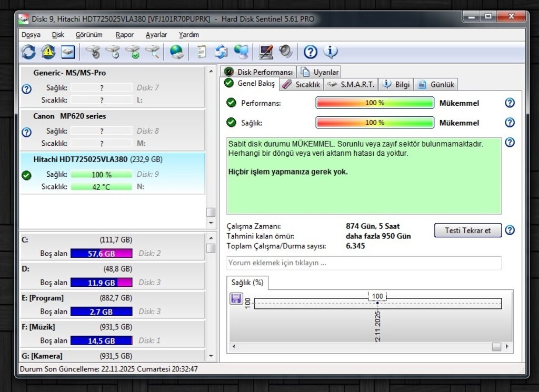Select the Genel Bakış tab

[x=249, y=84]
